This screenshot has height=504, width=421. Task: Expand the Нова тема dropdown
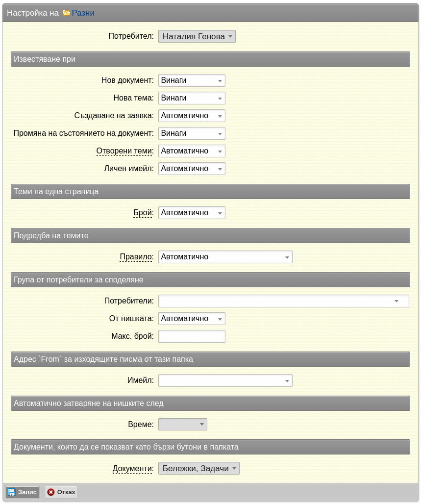click(x=192, y=98)
